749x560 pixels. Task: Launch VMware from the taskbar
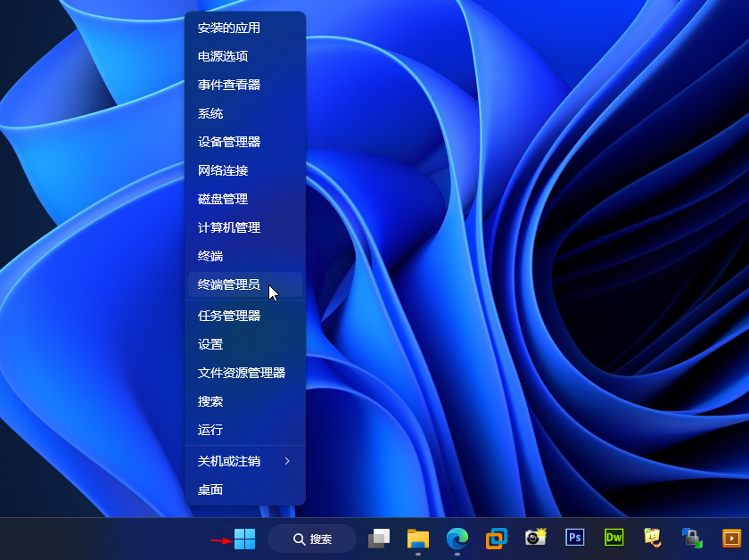click(497, 539)
